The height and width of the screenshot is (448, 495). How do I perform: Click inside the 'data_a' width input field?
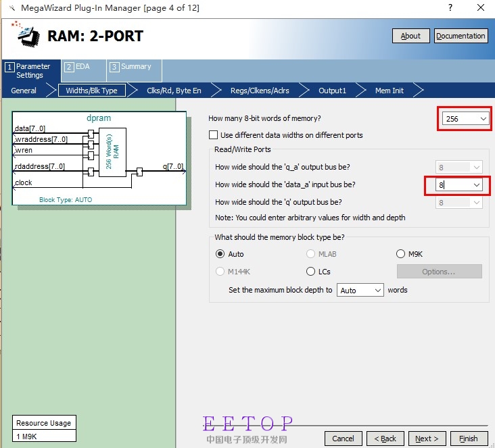pos(454,185)
